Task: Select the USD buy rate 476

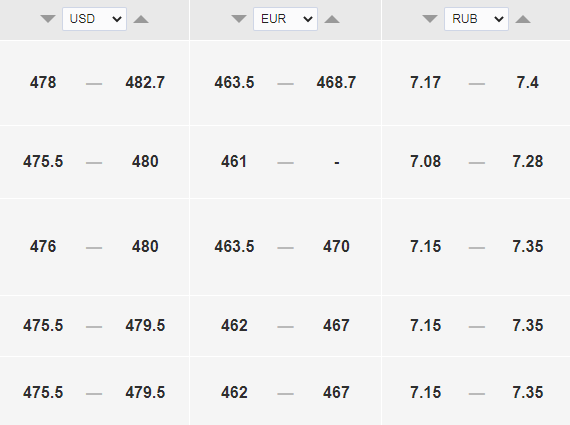Action: pyautogui.click(x=43, y=246)
